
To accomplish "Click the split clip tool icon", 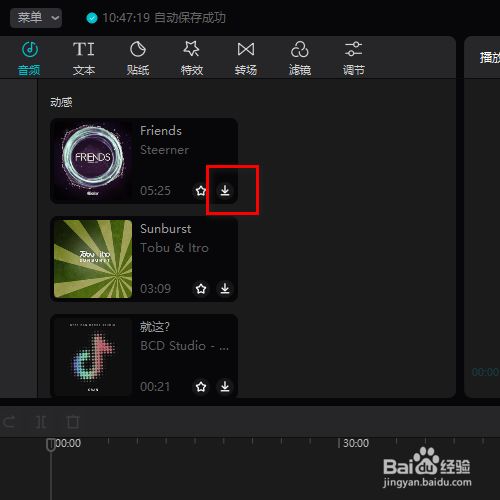I will [x=41, y=422].
